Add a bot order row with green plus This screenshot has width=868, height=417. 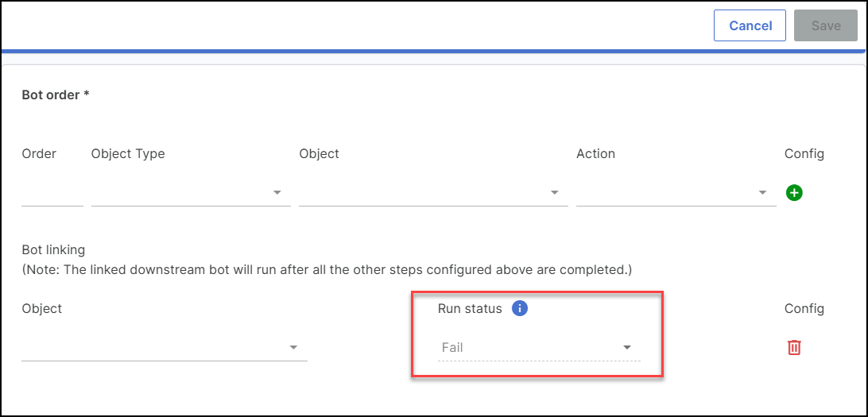pos(794,192)
